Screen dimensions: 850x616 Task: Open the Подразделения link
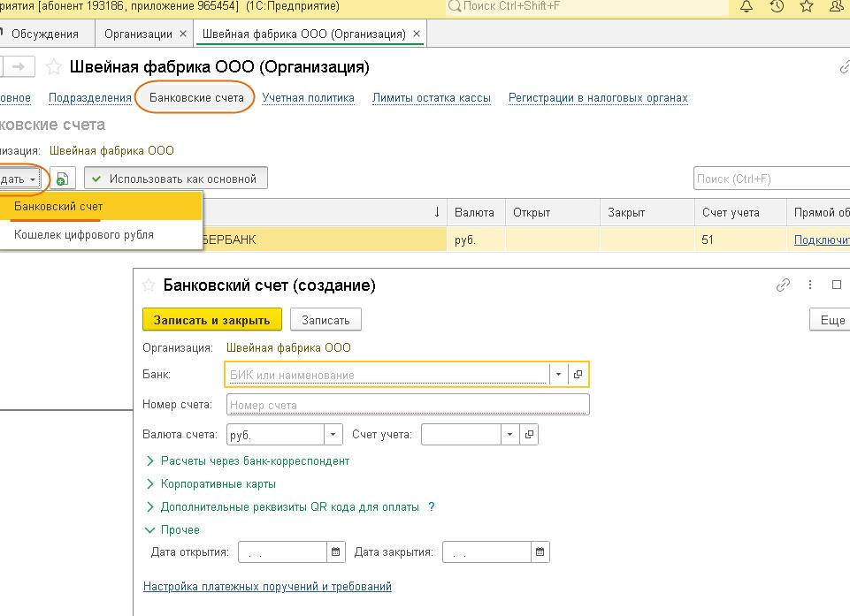click(x=90, y=97)
